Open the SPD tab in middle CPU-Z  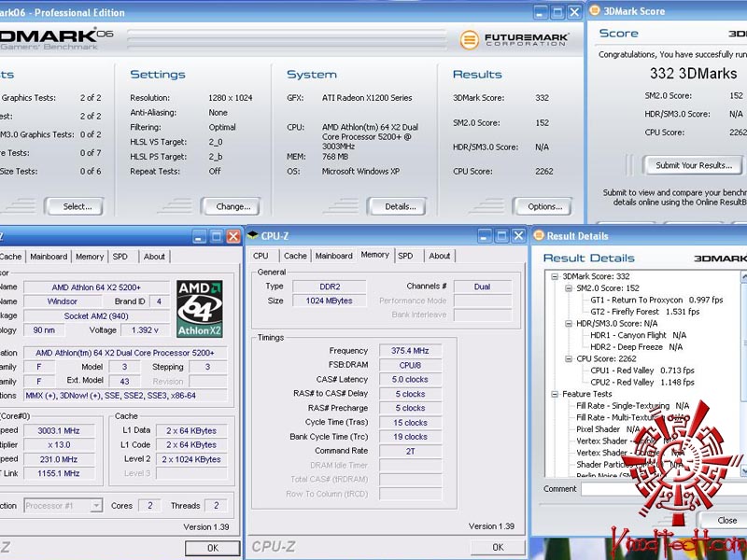coord(405,256)
